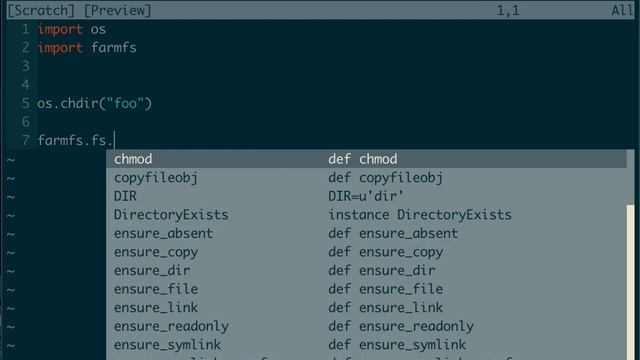The image size is (640, 360).
Task: Select ensure_absent completion entry
Action: 163,233
